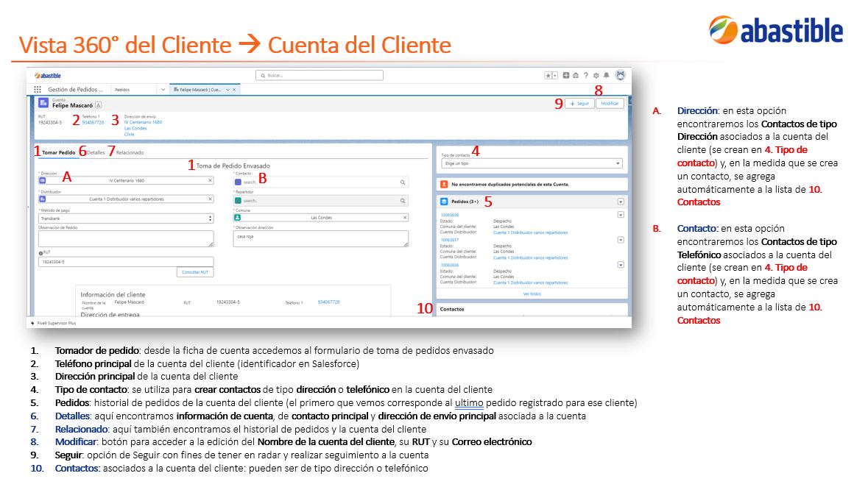Click the user avatar profile icon

(x=620, y=75)
